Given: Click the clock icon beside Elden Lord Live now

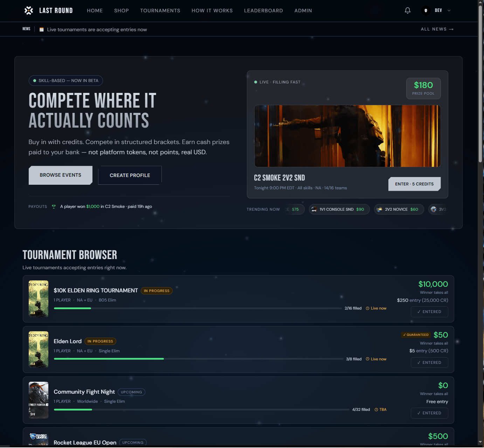Looking at the screenshot, I should [368, 359].
